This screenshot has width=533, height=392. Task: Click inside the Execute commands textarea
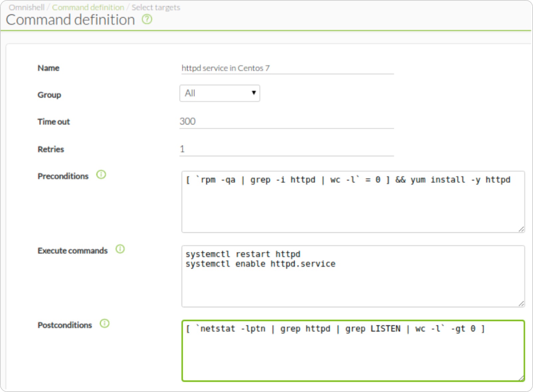(353, 276)
